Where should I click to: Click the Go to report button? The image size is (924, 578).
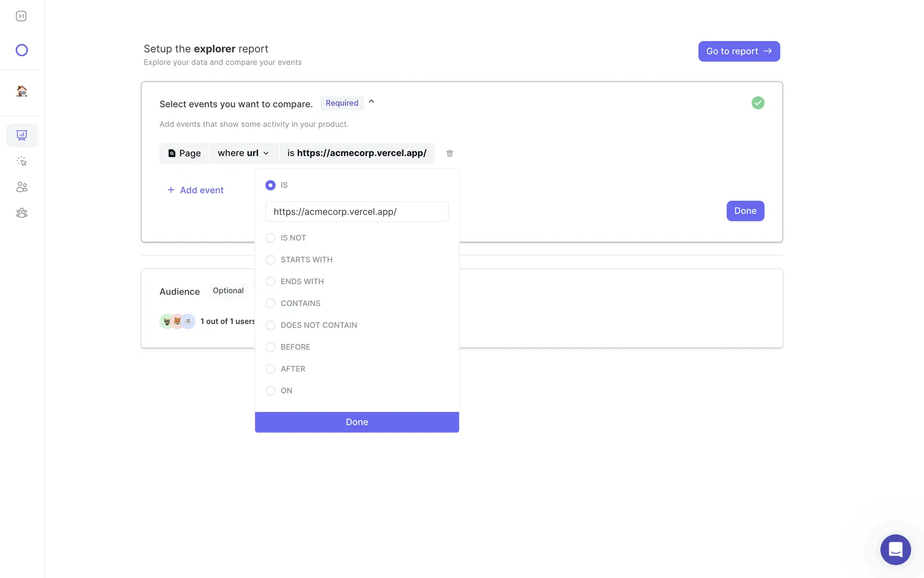[739, 51]
